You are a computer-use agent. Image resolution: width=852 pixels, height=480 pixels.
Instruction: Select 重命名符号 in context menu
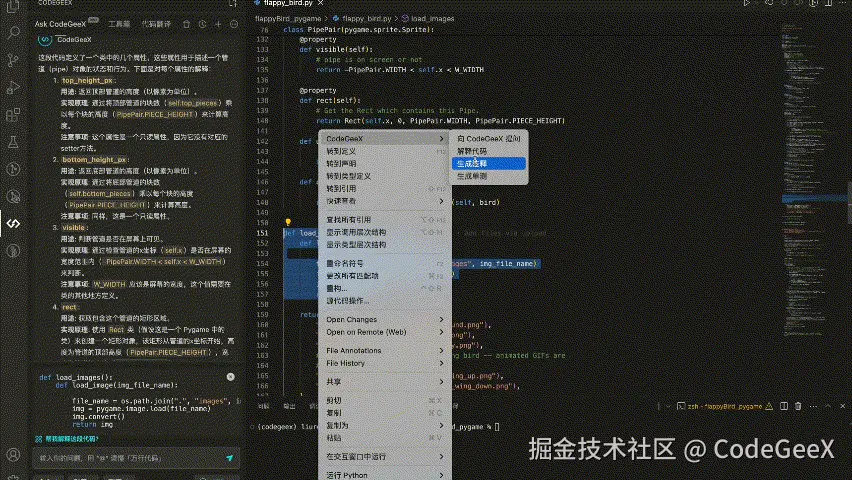click(385, 263)
